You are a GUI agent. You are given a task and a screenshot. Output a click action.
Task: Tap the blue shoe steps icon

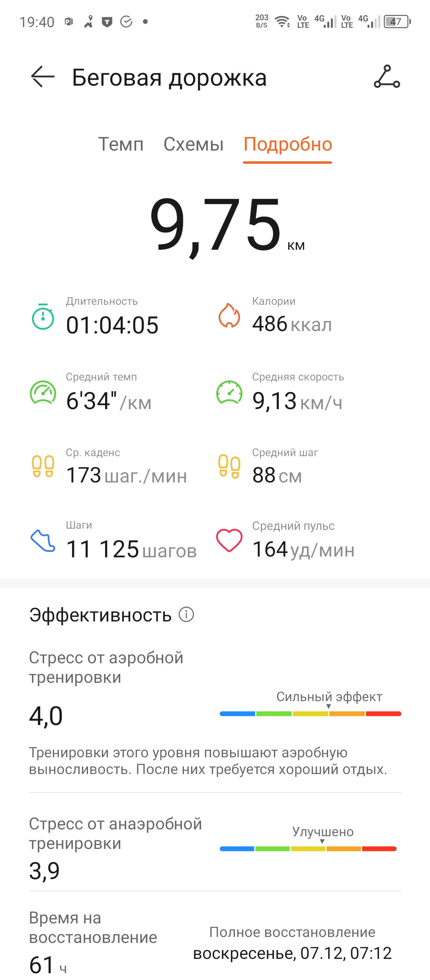(43, 541)
